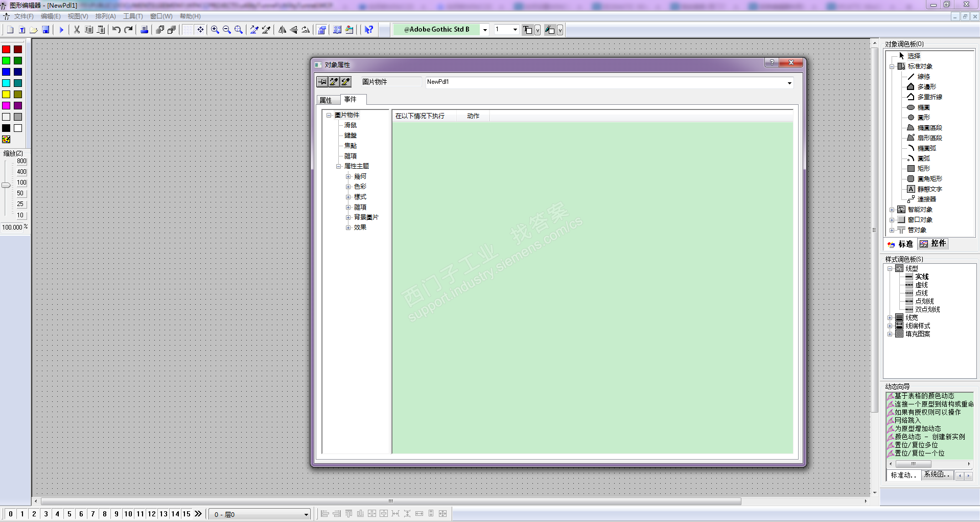Pick the yellow color swatch
The height and width of the screenshot is (522, 980).
coord(6,95)
